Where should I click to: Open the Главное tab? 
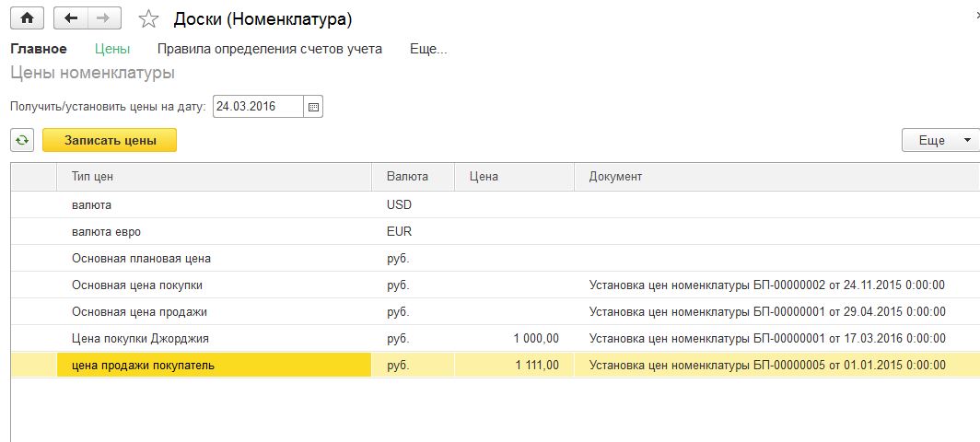(38, 49)
